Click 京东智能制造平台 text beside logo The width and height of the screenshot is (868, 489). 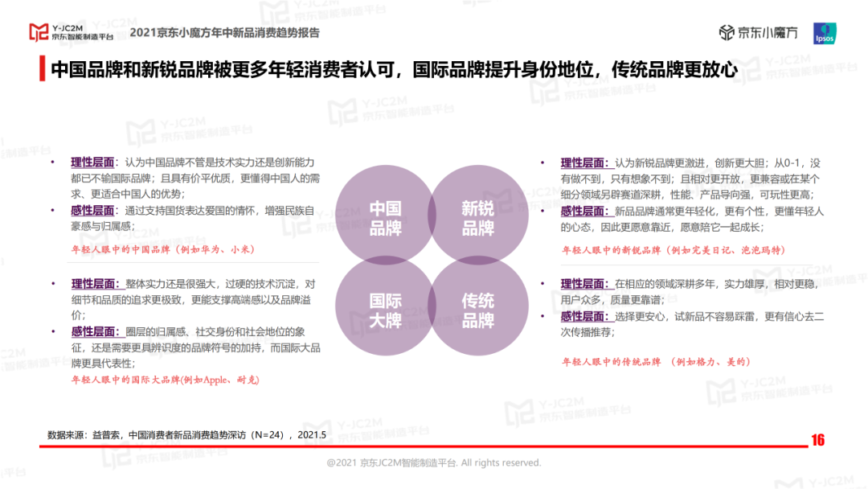[83, 36]
